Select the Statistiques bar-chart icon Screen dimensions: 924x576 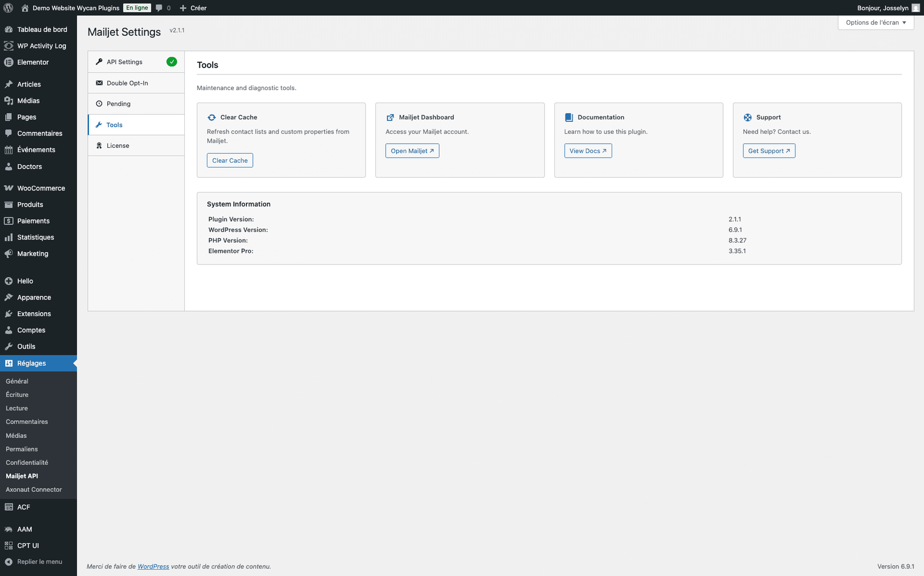coord(9,237)
